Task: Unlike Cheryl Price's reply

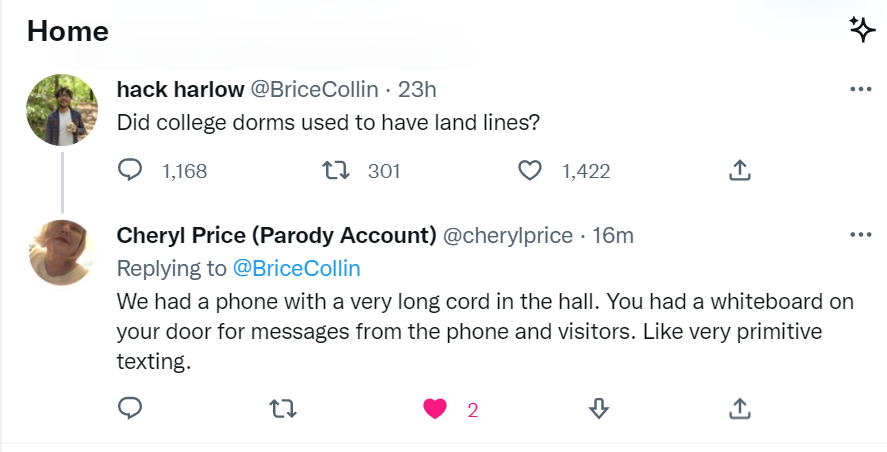Action: (435, 408)
